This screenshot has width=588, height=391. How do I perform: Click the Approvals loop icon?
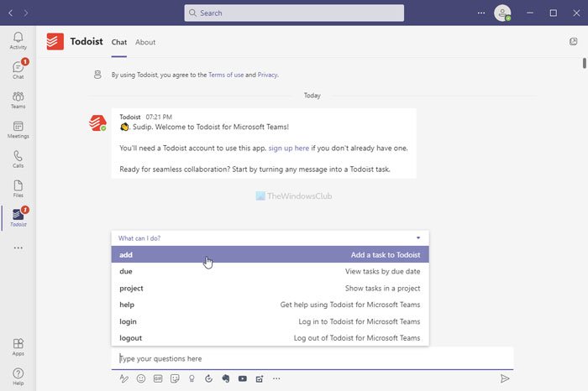[x=209, y=378]
